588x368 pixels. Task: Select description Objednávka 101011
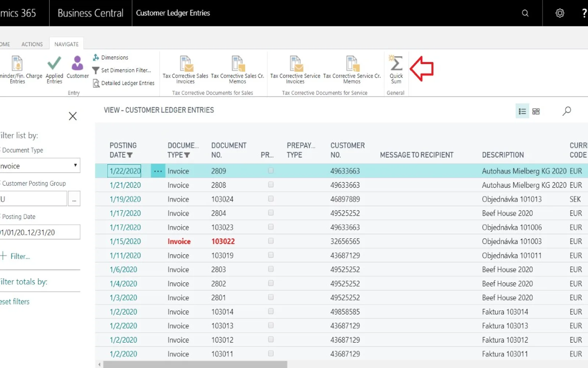click(x=512, y=255)
